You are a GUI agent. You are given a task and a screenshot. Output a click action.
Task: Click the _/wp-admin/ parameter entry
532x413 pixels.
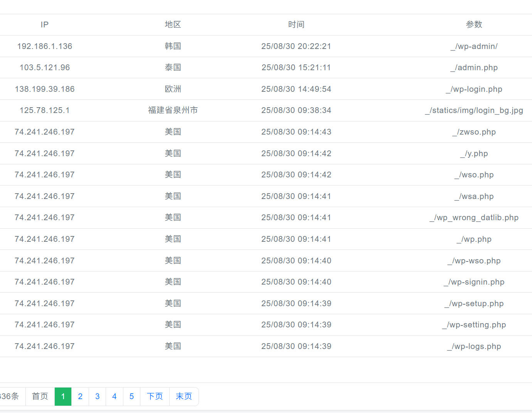tap(474, 46)
